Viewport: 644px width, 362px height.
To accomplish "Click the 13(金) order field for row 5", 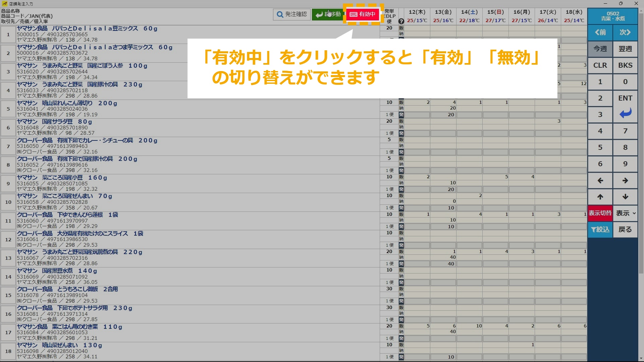I will pyautogui.click(x=443, y=115).
